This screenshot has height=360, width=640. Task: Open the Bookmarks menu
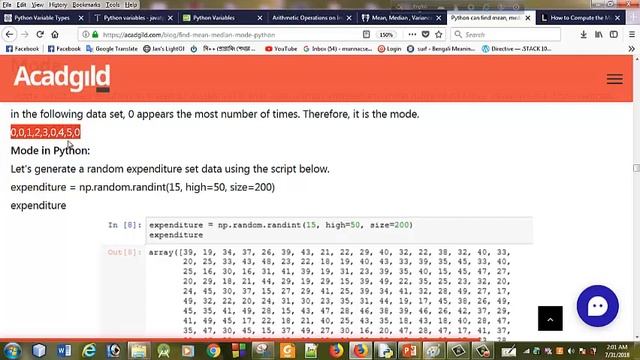[86, 5]
